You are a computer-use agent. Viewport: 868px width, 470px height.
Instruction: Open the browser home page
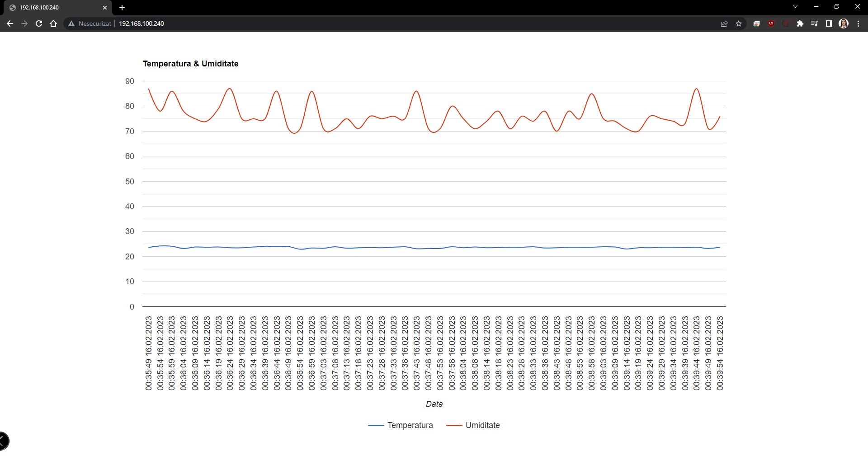(x=53, y=23)
